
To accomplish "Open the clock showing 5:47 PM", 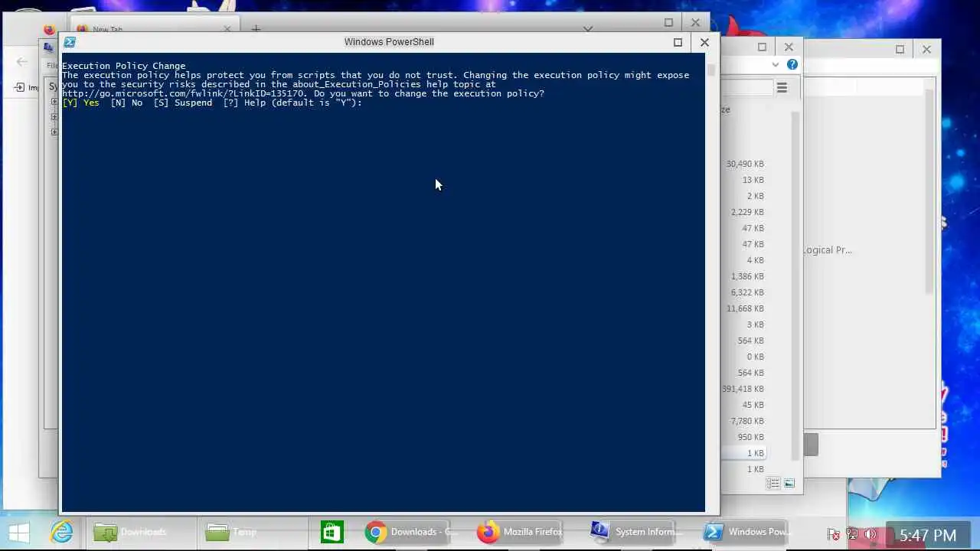I will (928, 535).
